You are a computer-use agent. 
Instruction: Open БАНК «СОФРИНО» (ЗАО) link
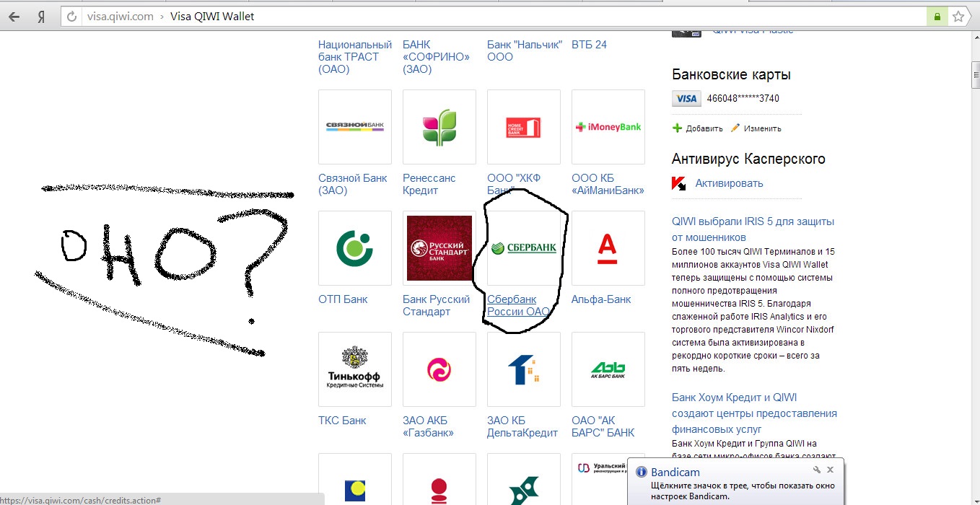pyautogui.click(x=437, y=57)
